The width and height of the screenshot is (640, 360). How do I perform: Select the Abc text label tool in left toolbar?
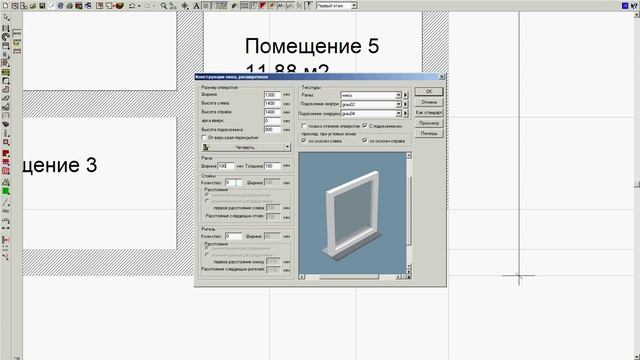(6, 211)
